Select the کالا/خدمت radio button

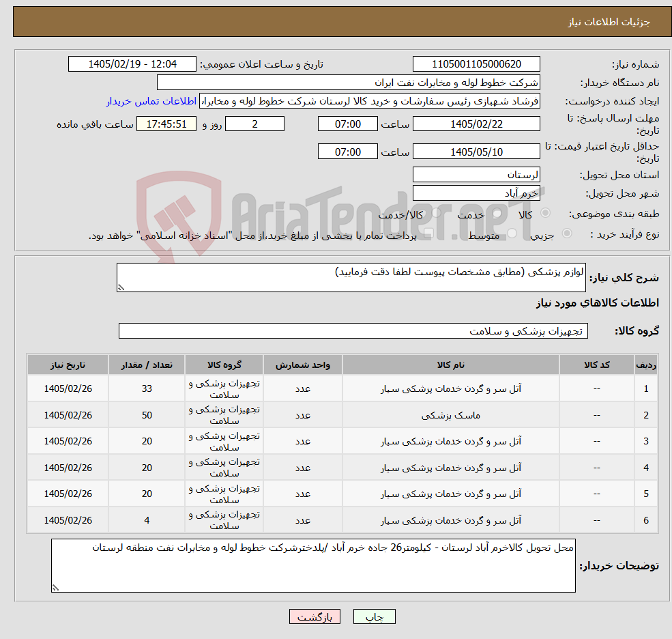436,213
